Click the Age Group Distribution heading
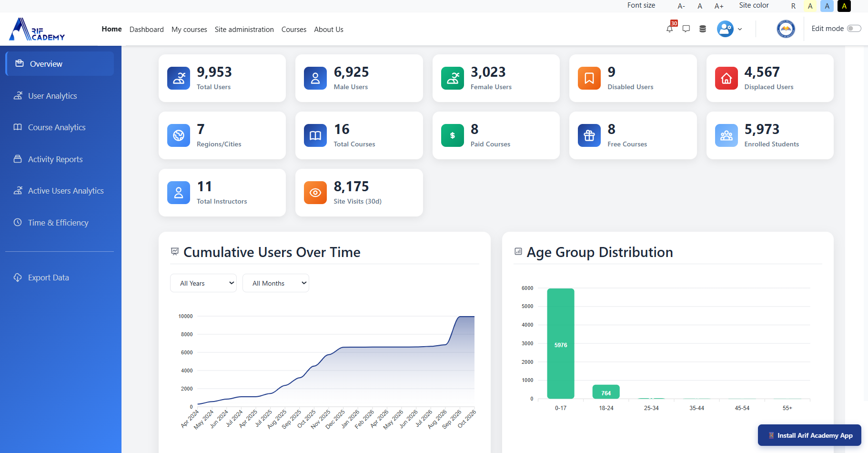The height and width of the screenshot is (453, 868). (x=600, y=252)
